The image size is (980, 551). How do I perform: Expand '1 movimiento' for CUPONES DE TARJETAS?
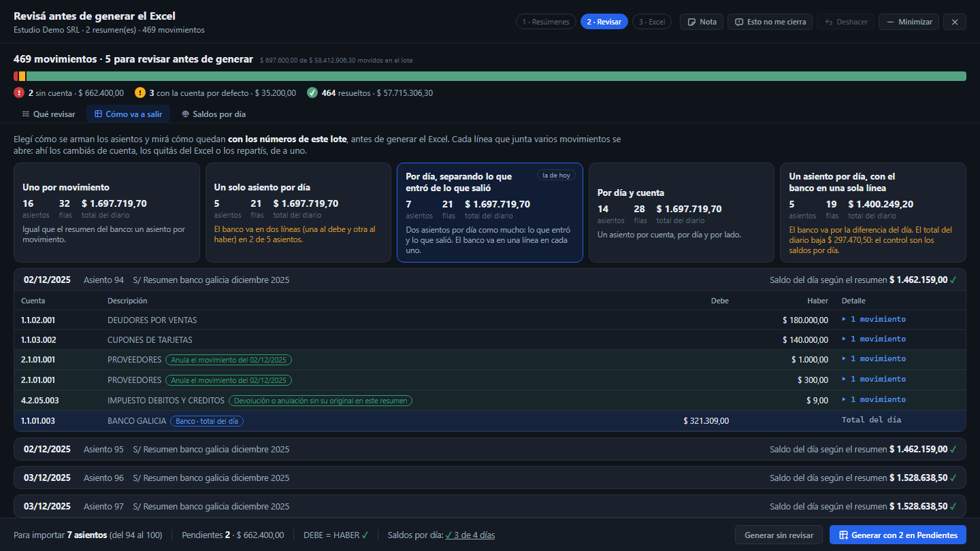point(874,339)
